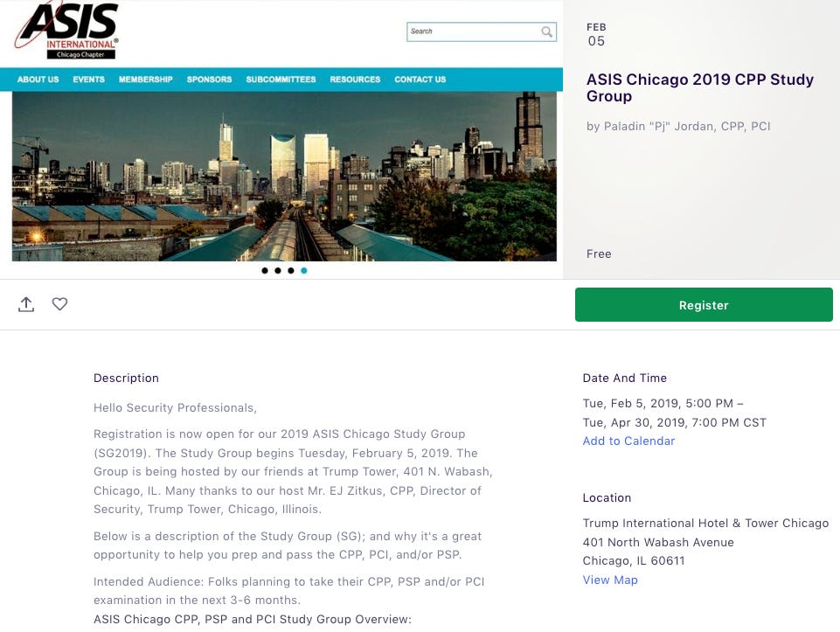Click the green Register button

pos(704,305)
